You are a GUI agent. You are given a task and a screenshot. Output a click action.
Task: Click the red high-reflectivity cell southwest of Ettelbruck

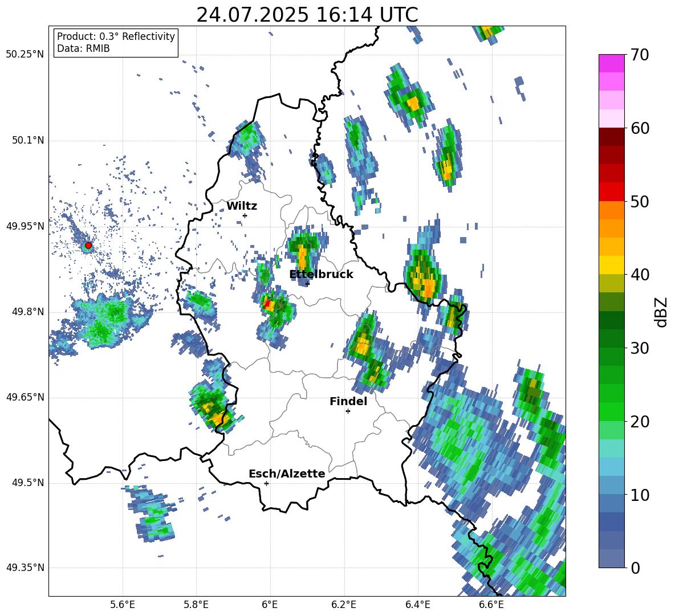[268, 304]
